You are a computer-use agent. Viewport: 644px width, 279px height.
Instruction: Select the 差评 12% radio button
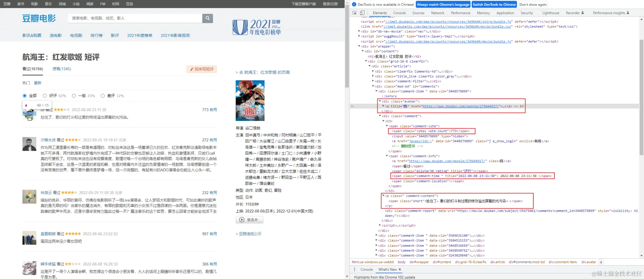pyautogui.click(x=103, y=96)
